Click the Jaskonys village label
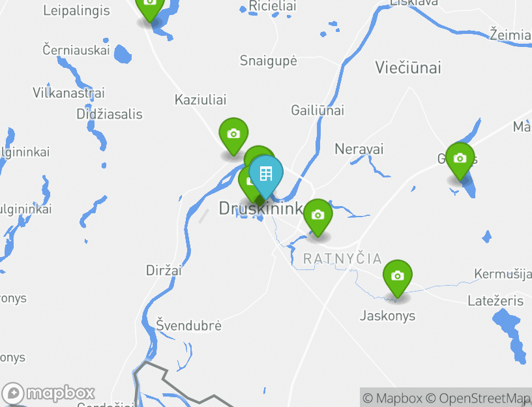The height and width of the screenshot is (407, 532). [387, 316]
